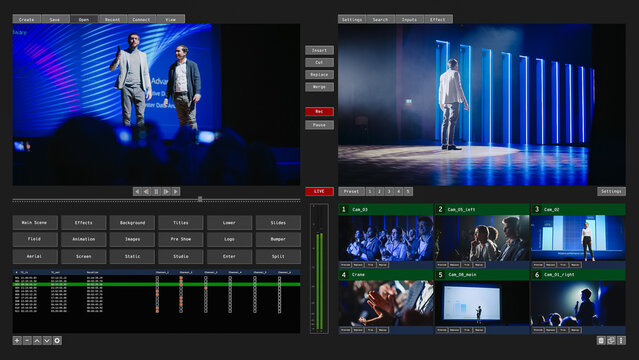The width and height of the screenshot is (639, 360).
Task: Remove a playlist row with the minus icon
Action: [27, 340]
